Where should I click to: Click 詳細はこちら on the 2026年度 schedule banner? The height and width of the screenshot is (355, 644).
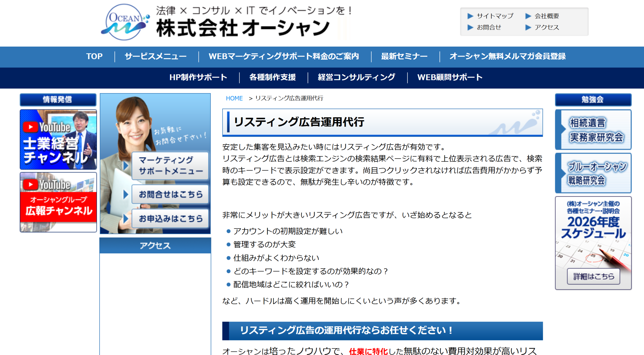click(593, 276)
